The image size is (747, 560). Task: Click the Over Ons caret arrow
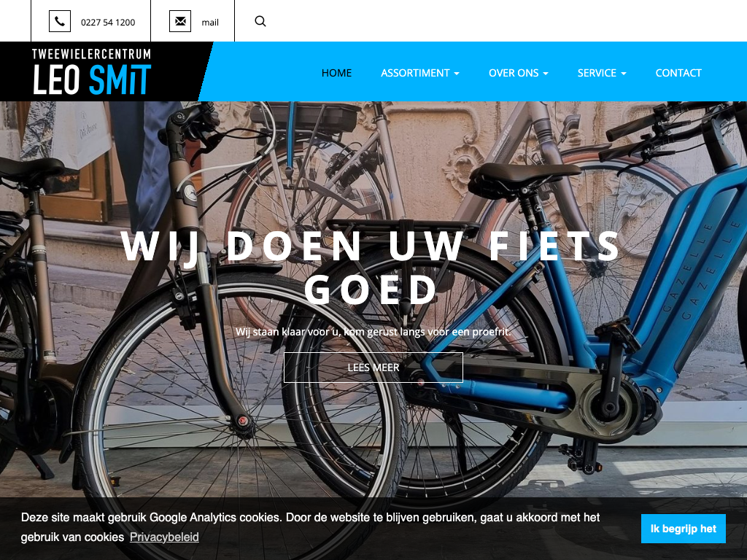point(546,74)
